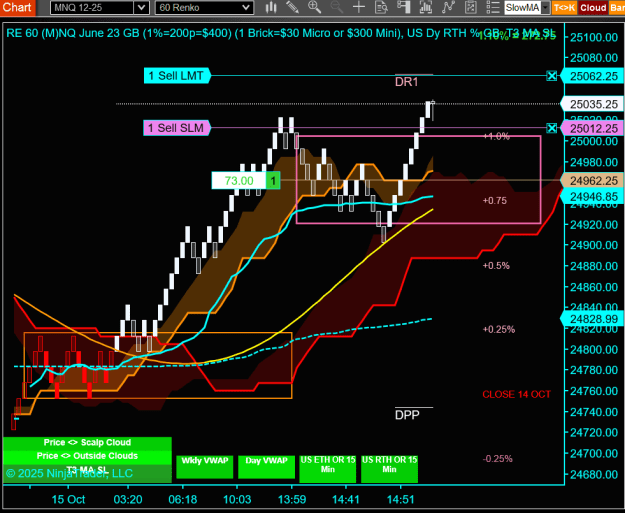Click the 03:20 time axis label
This screenshot has height=513, width=625.
[128, 499]
